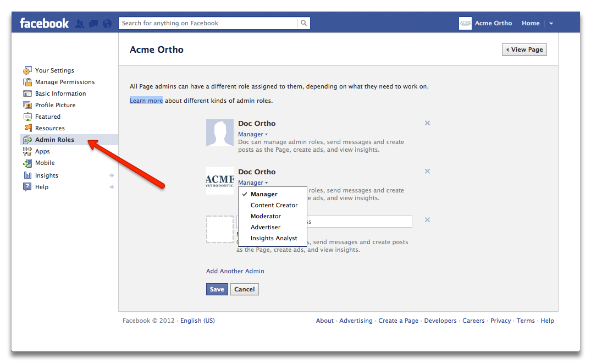591x364 pixels.
Task: Open the About footer link
Action: click(324, 321)
